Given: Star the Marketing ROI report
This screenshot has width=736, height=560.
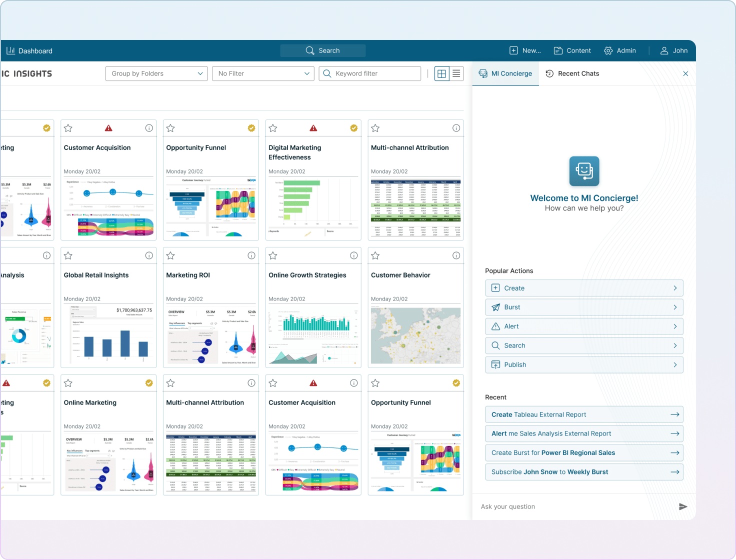Looking at the screenshot, I should click(170, 255).
